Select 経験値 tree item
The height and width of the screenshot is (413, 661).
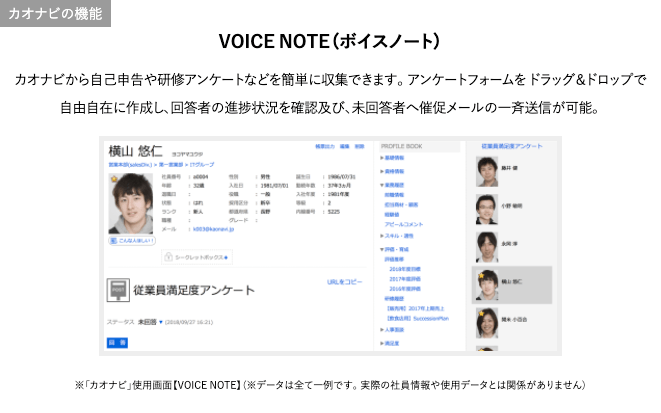pyautogui.click(x=392, y=215)
